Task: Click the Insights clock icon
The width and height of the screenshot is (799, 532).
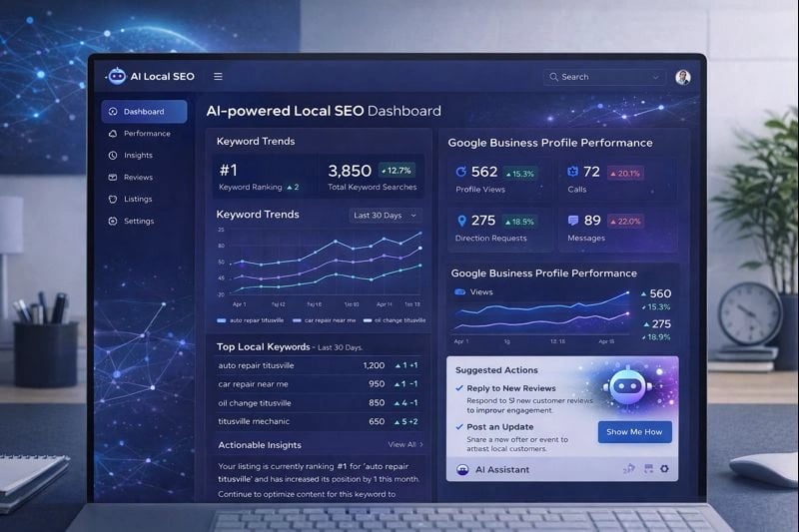Action: 113,156
